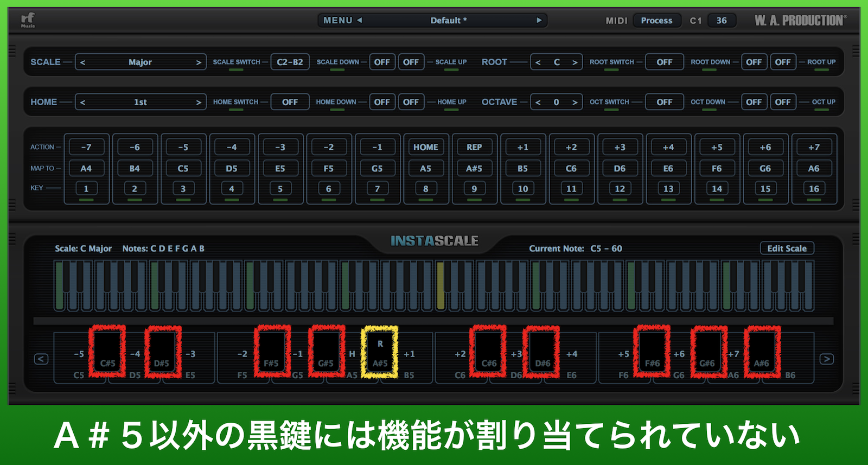
Task: Open the HOME action dropdown
Action: [x=426, y=147]
